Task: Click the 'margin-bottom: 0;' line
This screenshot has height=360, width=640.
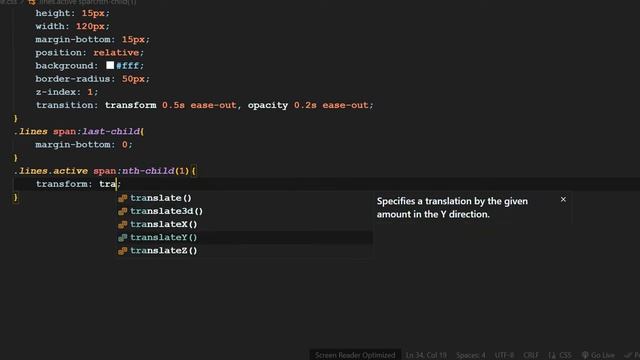Action: pos(84,144)
